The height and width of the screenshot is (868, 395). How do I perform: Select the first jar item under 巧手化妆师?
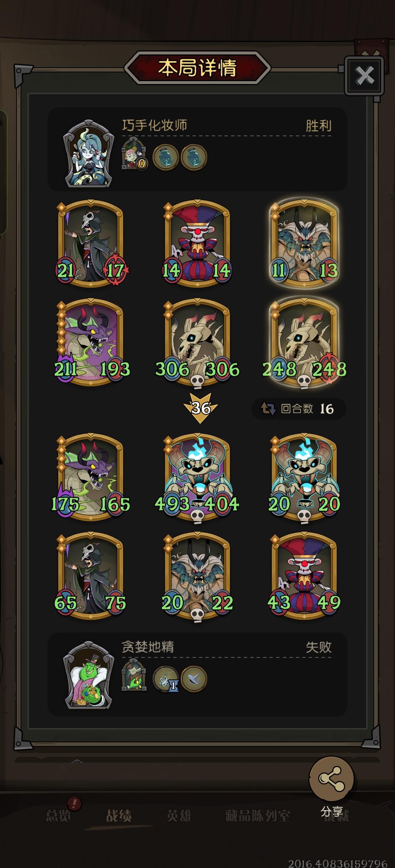pyautogui.click(x=165, y=157)
